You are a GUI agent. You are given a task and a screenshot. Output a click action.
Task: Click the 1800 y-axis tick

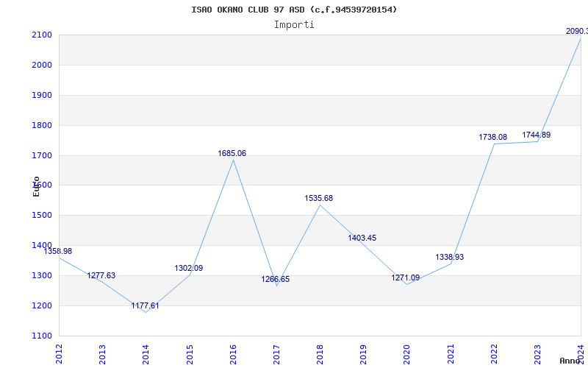pyautogui.click(x=43, y=125)
